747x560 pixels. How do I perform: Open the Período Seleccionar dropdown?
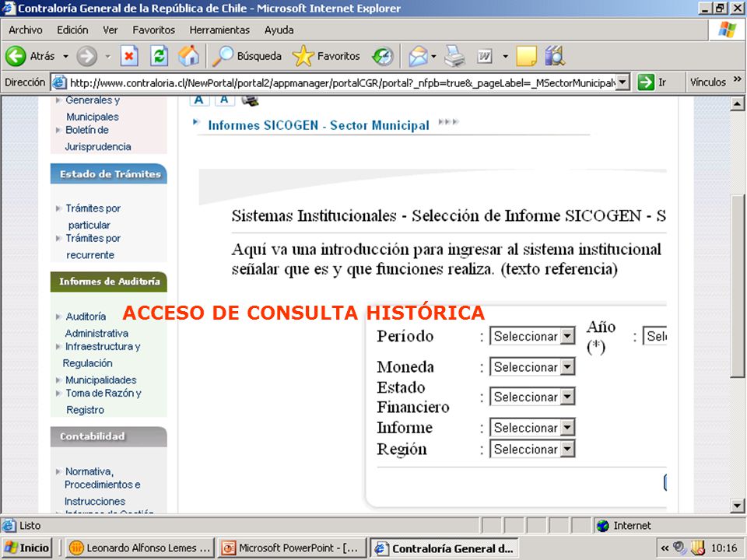pos(532,336)
